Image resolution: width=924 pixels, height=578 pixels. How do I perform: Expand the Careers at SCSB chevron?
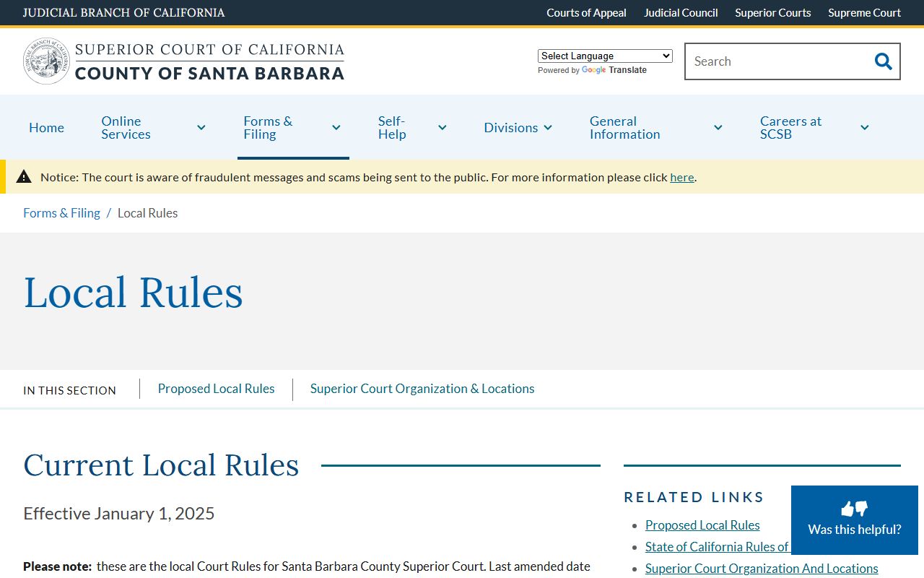(x=865, y=128)
